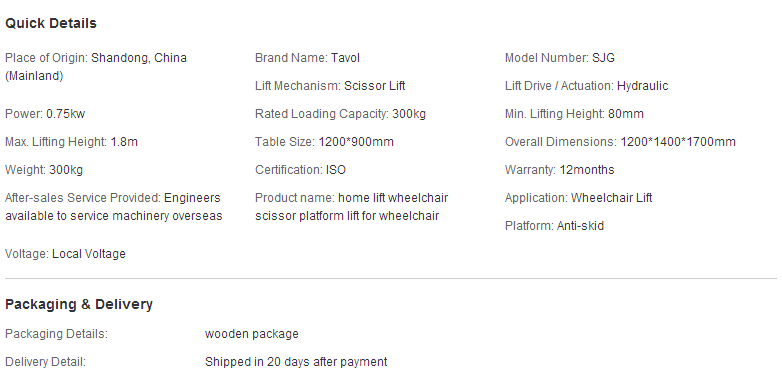
Task: Select Rated Loading Capacity 300kg entry
Action: click(341, 114)
